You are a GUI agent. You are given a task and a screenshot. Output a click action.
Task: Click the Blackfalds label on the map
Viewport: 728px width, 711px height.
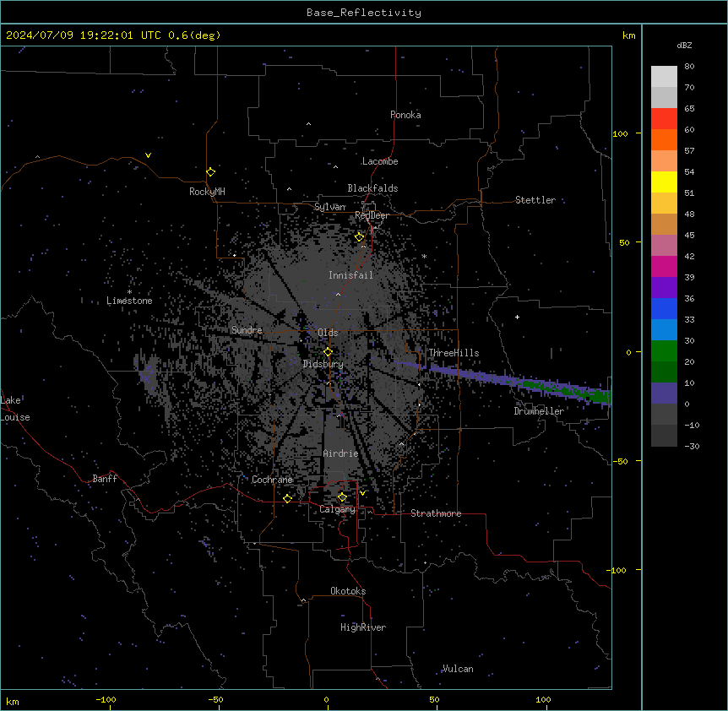(372, 188)
